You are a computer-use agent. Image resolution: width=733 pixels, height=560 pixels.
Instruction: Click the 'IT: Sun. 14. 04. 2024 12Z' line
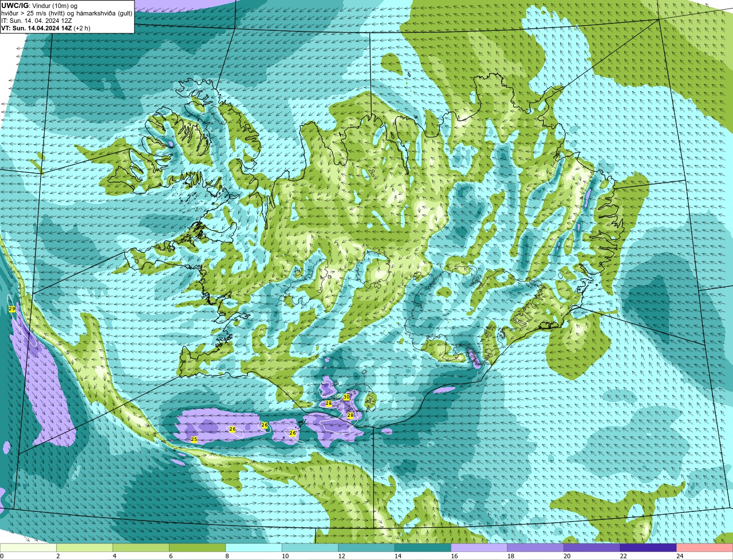click(37, 20)
